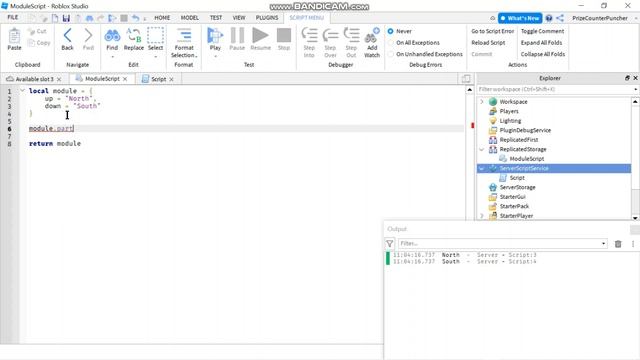Open the FILE menu
The image size is (640, 360).
[x=13, y=18]
